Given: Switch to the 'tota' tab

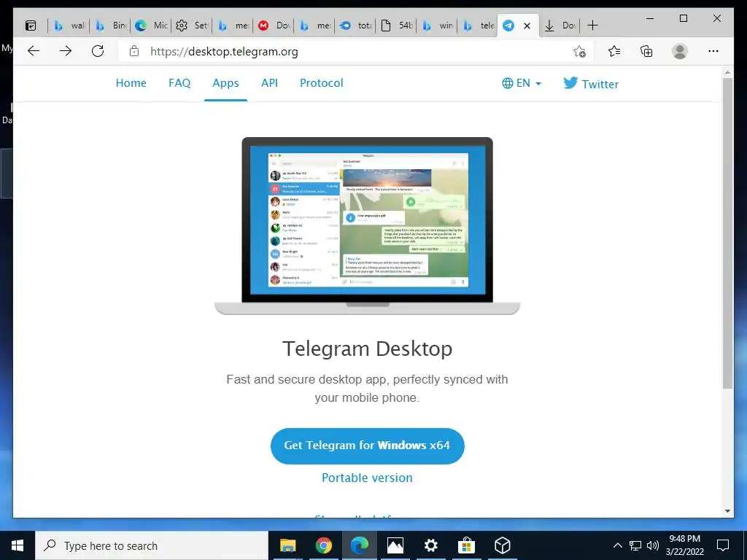Looking at the screenshot, I should tap(355, 26).
